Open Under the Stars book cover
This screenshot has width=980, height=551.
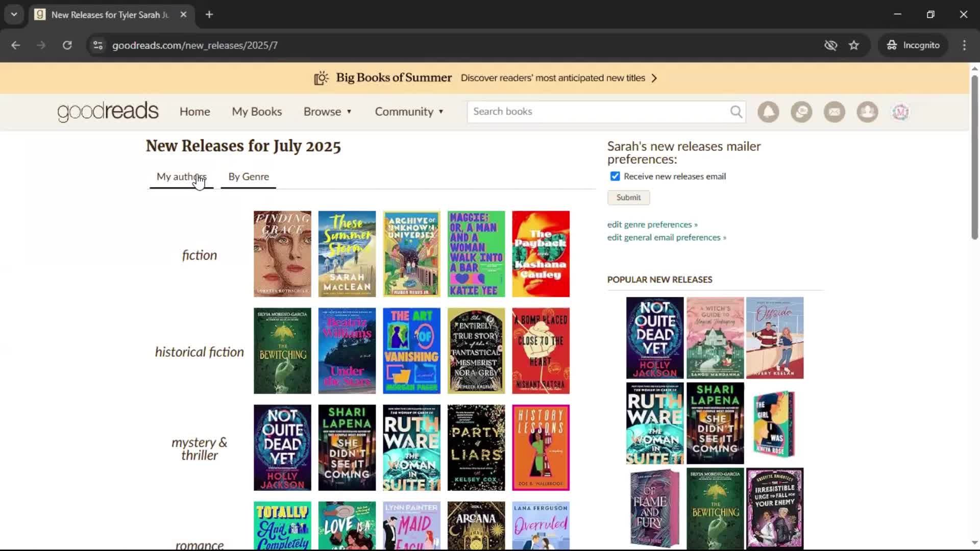pyautogui.click(x=347, y=351)
